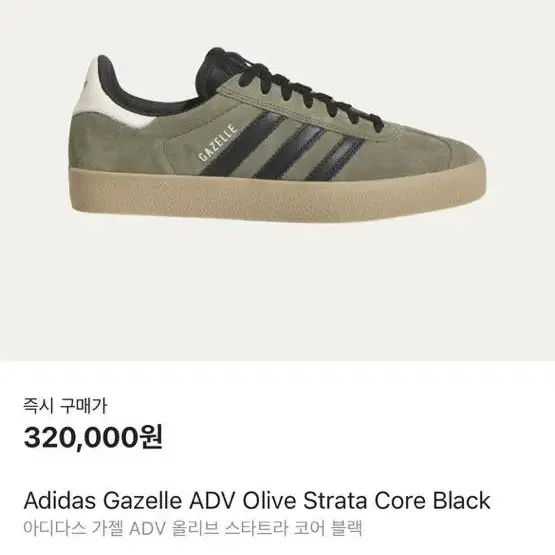
Task: Tap the 원 currency character after the price
Action: pos(151,437)
